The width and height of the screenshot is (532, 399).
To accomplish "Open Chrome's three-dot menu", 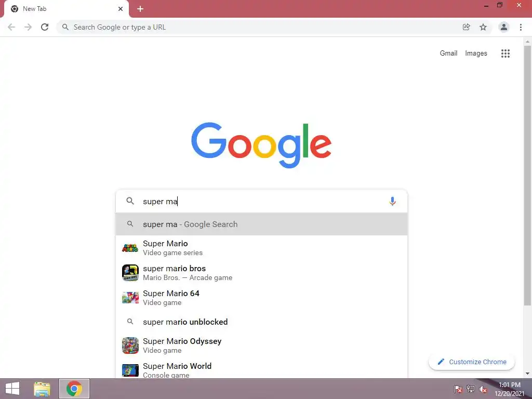I will click(521, 27).
